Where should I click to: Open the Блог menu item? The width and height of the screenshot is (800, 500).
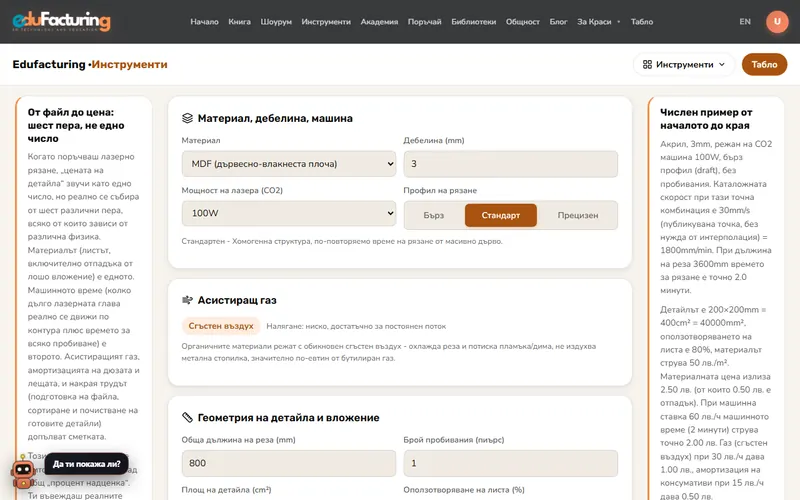click(x=558, y=22)
